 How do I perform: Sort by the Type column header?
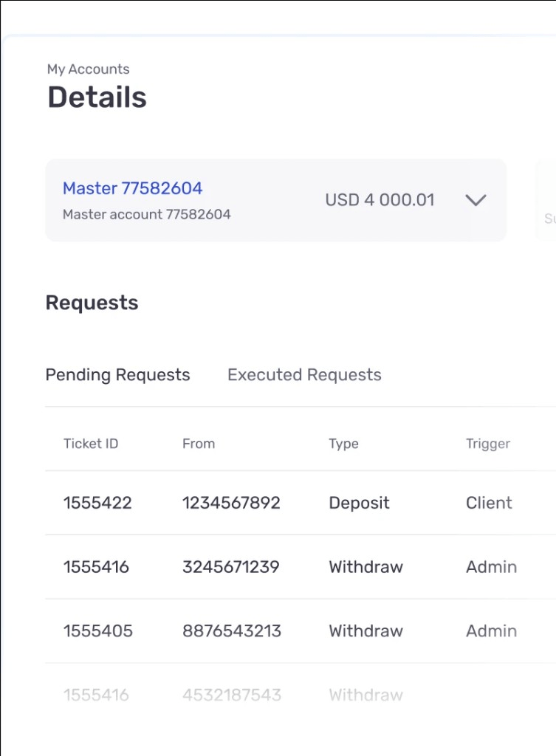pyautogui.click(x=343, y=444)
